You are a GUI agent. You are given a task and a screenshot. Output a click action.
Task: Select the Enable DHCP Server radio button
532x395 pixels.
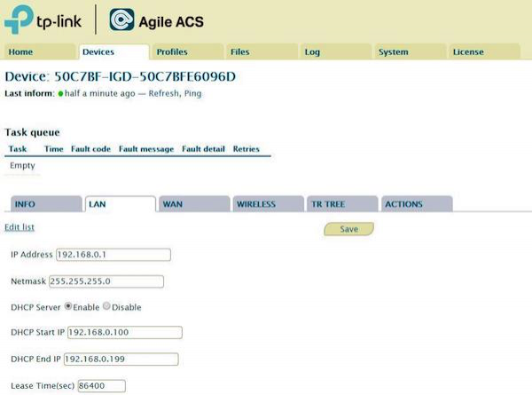pos(68,307)
